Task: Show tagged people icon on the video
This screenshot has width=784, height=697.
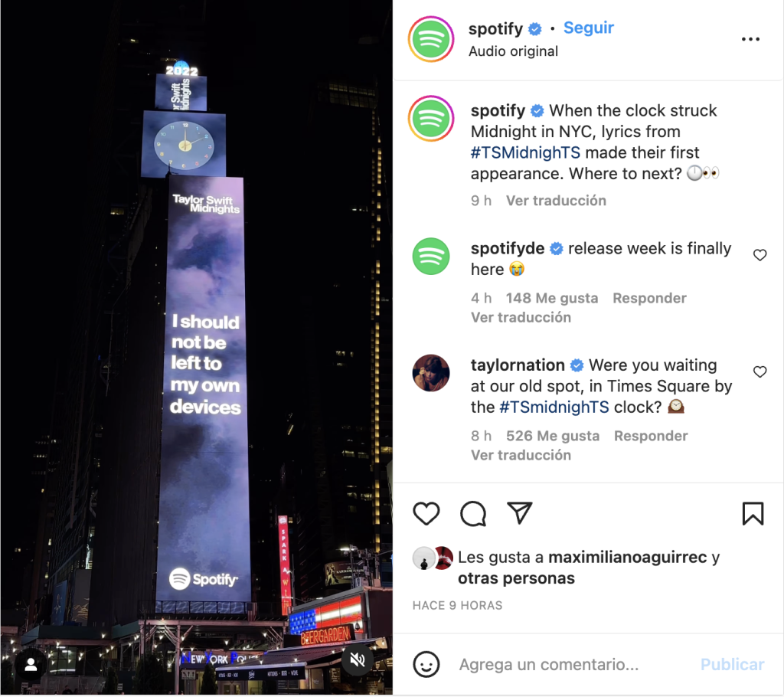Action: pyautogui.click(x=31, y=665)
